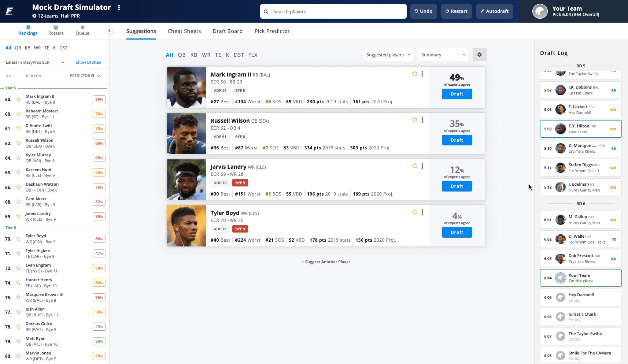
Task: Click the Tyler Lockett pick 5.08 avatar
Action: 560,109
